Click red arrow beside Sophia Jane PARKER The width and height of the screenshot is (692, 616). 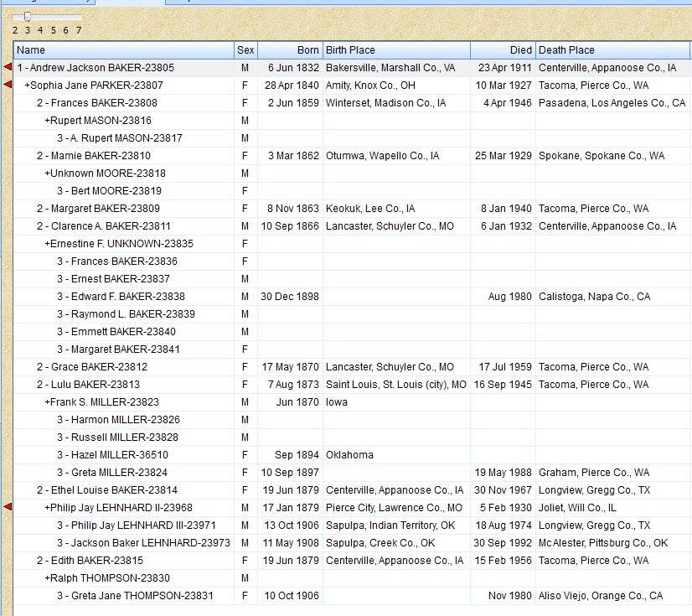tap(8, 85)
